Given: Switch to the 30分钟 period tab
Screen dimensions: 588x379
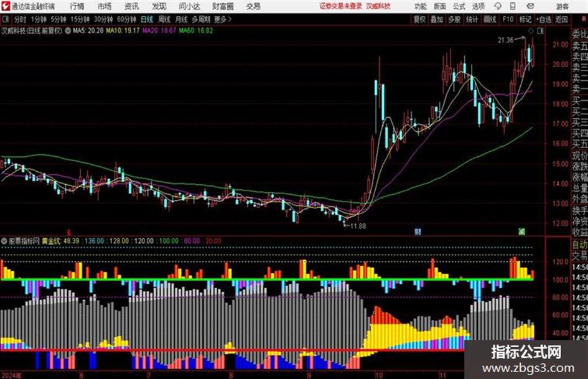Looking at the screenshot, I should (103, 19).
